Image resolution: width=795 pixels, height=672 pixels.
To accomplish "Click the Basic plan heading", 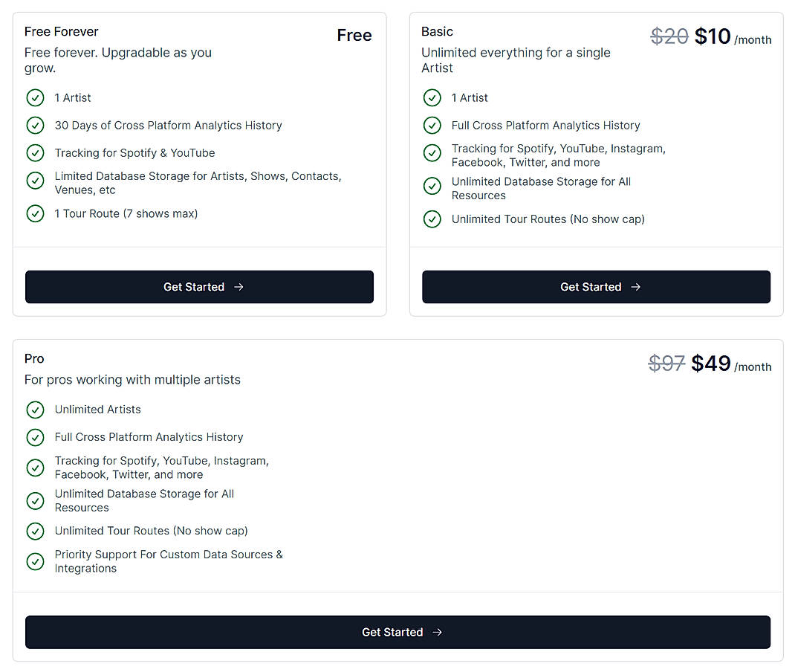I will coord(437,32).
